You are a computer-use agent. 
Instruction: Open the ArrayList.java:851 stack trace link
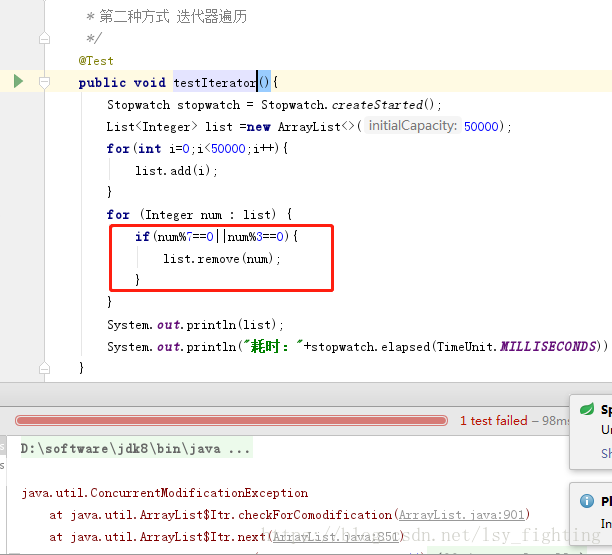(335, 537)
